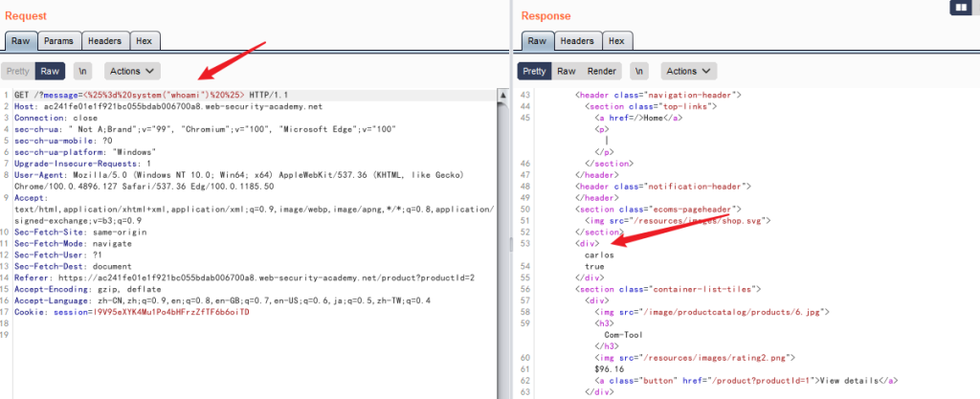Click the 'carlos' output text in Response
This screenshot has height=399, width=980.
point(598,255)
